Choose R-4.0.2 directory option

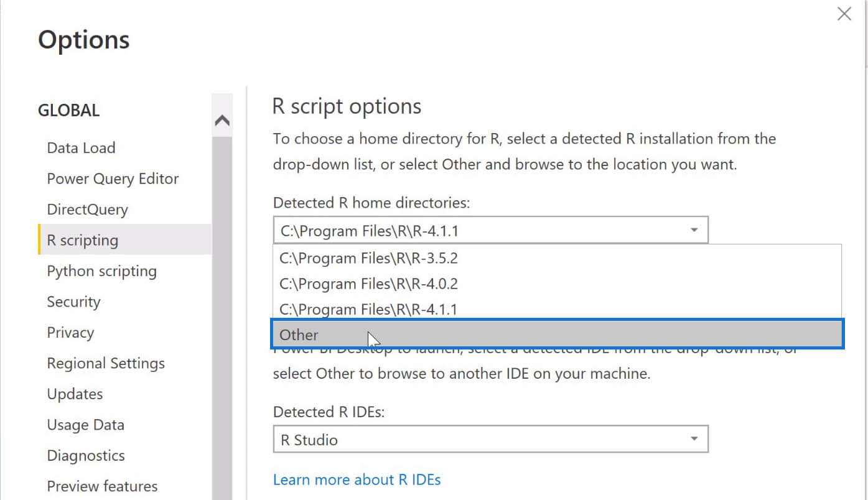(x=557, y=284)
